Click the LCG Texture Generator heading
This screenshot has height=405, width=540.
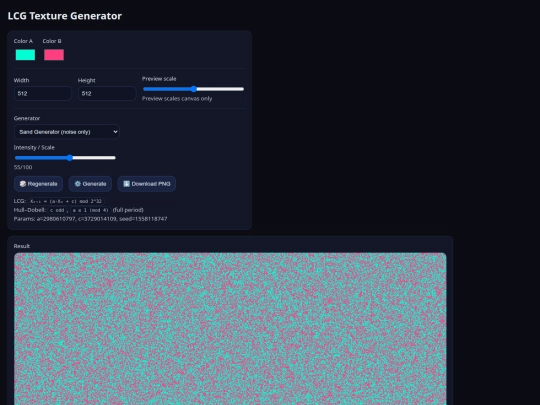click(x=65, y=16)
